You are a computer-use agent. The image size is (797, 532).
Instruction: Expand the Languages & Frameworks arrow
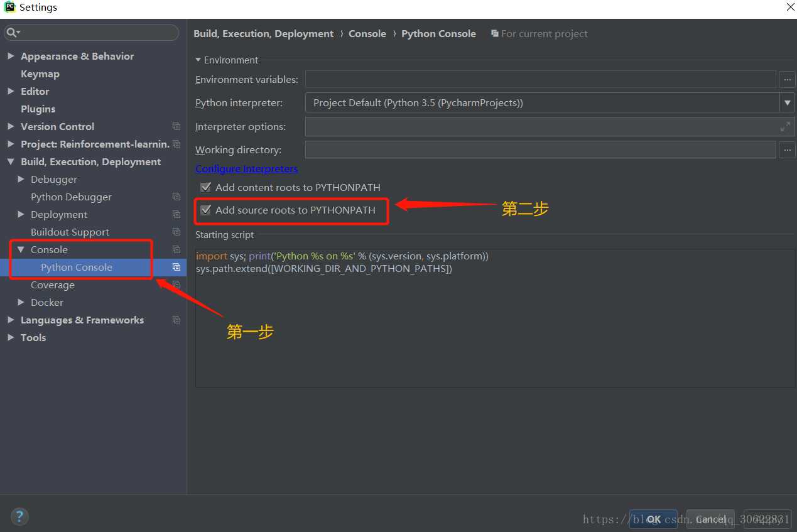[x=11, y=320]
